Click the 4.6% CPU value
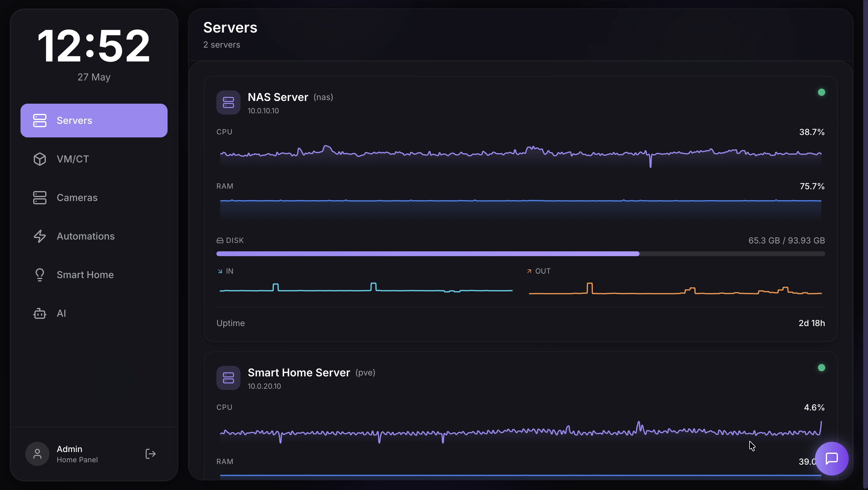 pyautogui.click(x=814, y=407)
